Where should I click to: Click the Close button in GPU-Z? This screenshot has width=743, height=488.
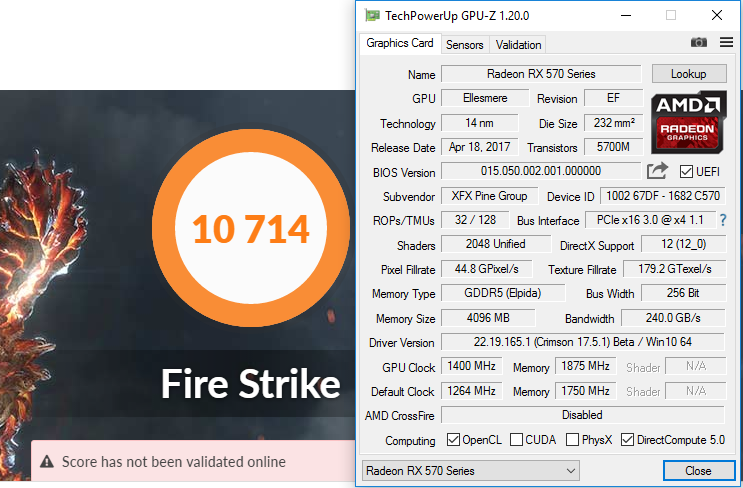[x=698, y=470]
